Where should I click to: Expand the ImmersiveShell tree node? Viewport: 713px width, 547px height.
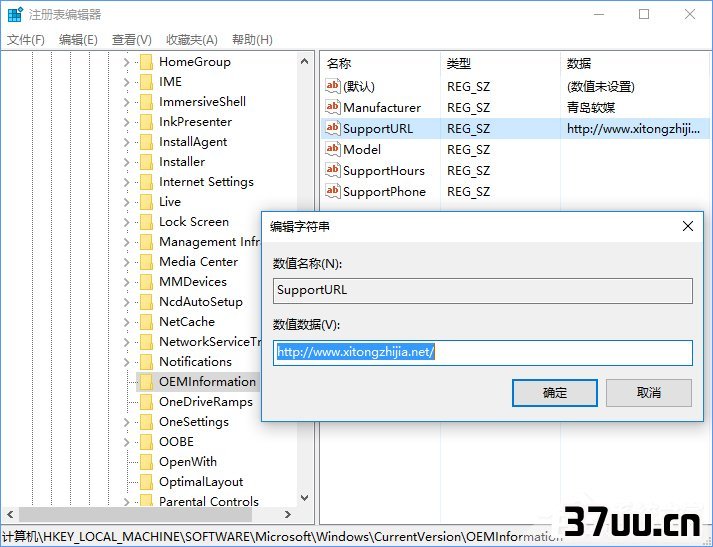tap(127, 102)
